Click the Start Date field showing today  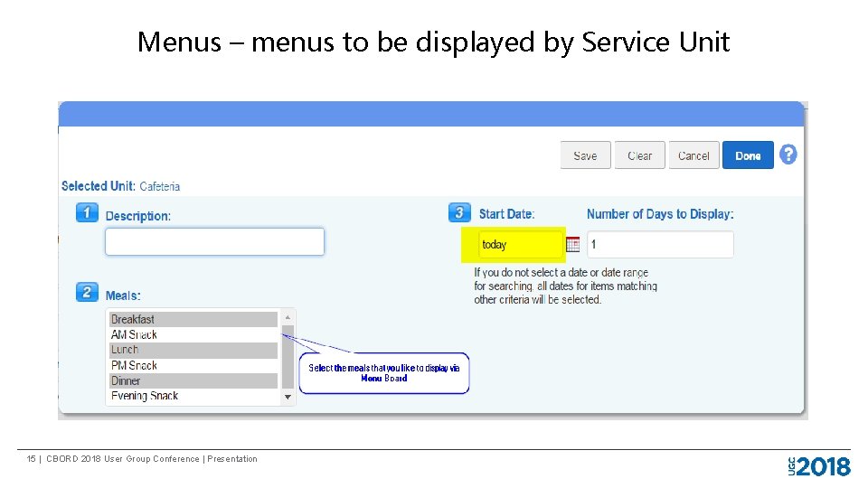(x=521, y=245)
